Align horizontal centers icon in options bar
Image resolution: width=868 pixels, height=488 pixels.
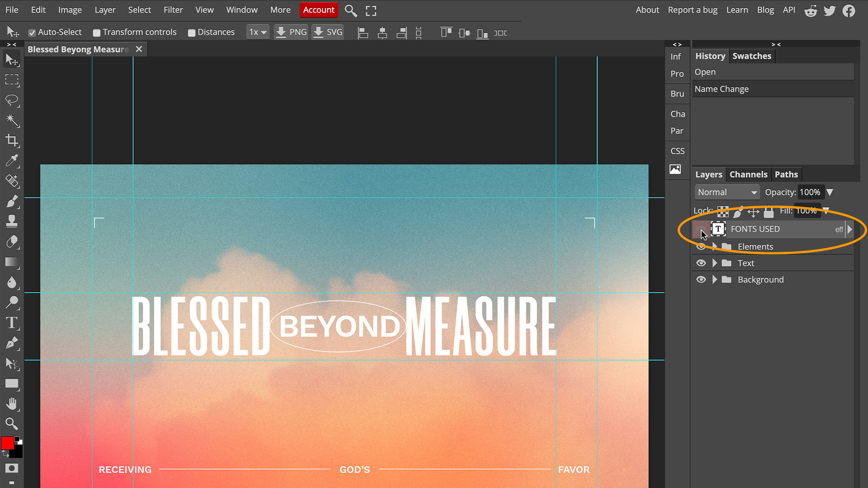pos(382,33)
